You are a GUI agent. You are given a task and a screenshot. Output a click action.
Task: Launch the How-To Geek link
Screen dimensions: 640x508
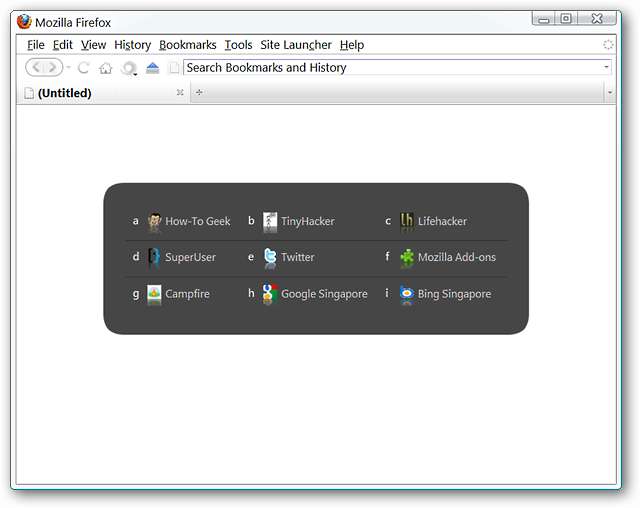click(x=198, y=221)
